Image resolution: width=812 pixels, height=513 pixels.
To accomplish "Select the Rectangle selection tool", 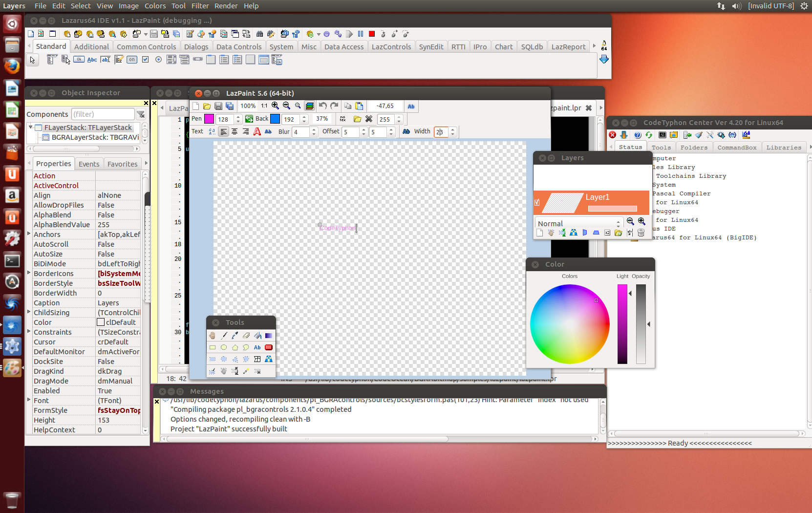I will pos(213,359).
